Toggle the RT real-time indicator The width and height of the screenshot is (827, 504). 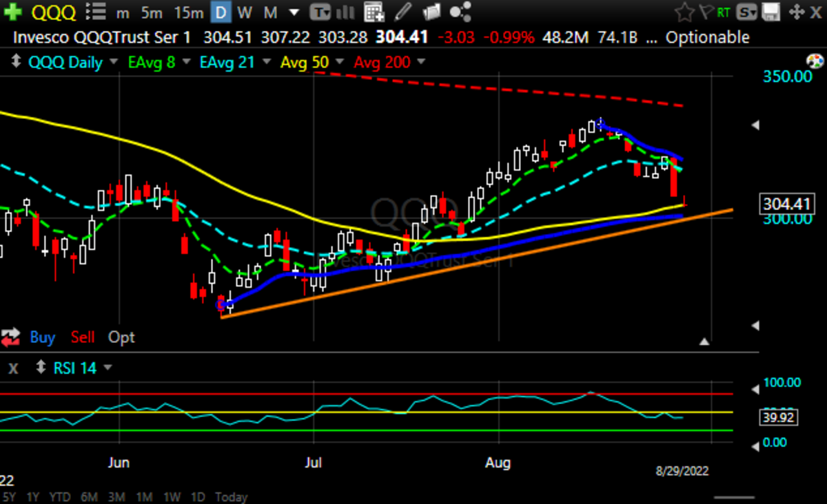point(724,12)
